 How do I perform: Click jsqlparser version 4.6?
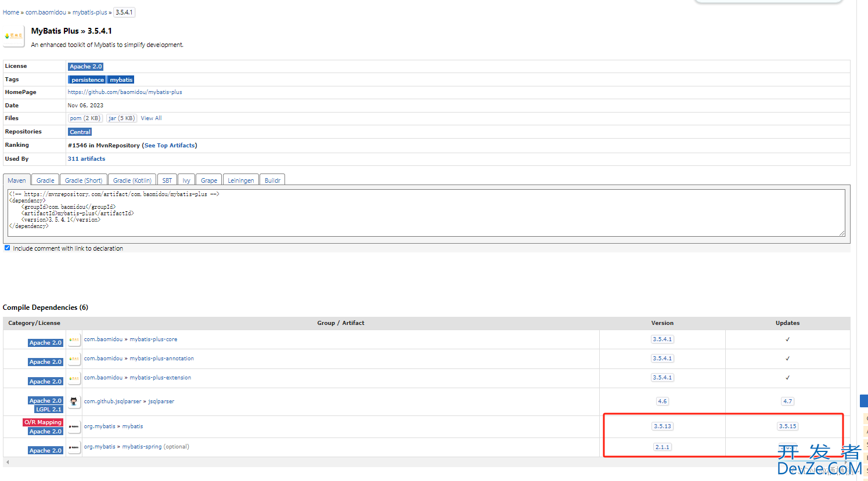coord(662,402)
